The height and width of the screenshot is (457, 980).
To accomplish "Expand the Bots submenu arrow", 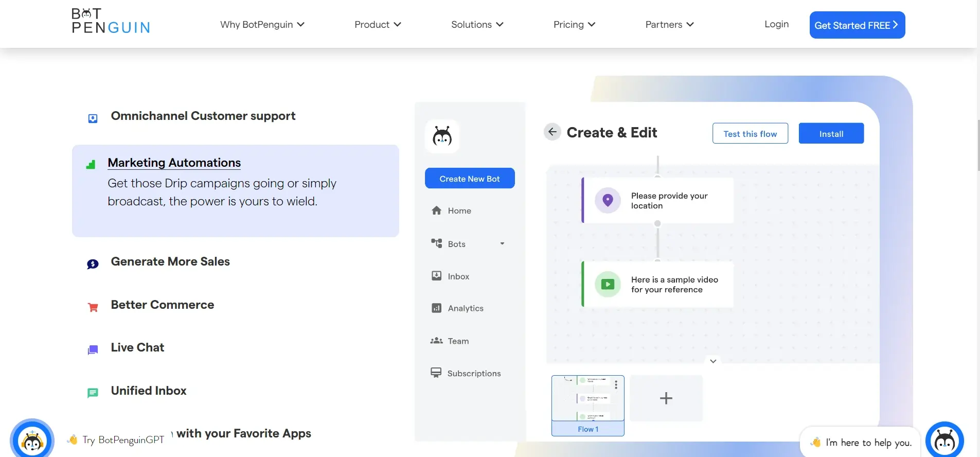I will [503, 243].
